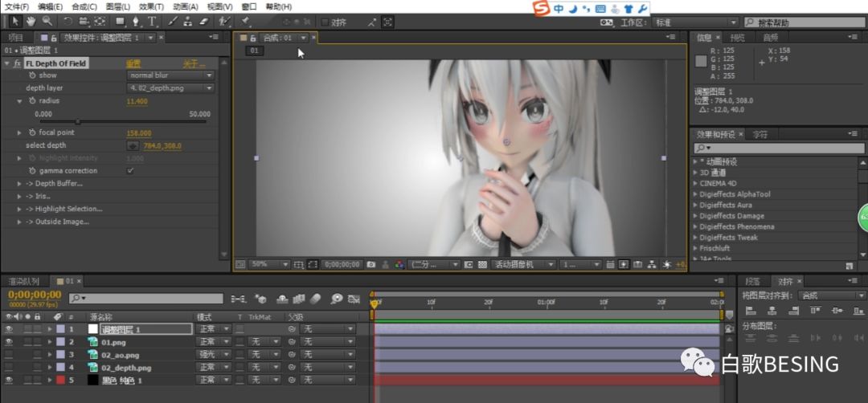
Task: Toggle transparency grid in viewer
Action: 481,265
